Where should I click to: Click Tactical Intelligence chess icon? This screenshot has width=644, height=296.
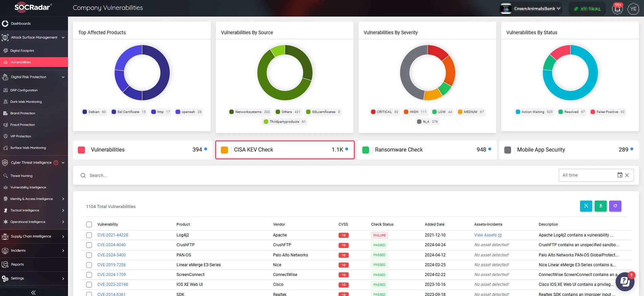(x=5, y=210)
